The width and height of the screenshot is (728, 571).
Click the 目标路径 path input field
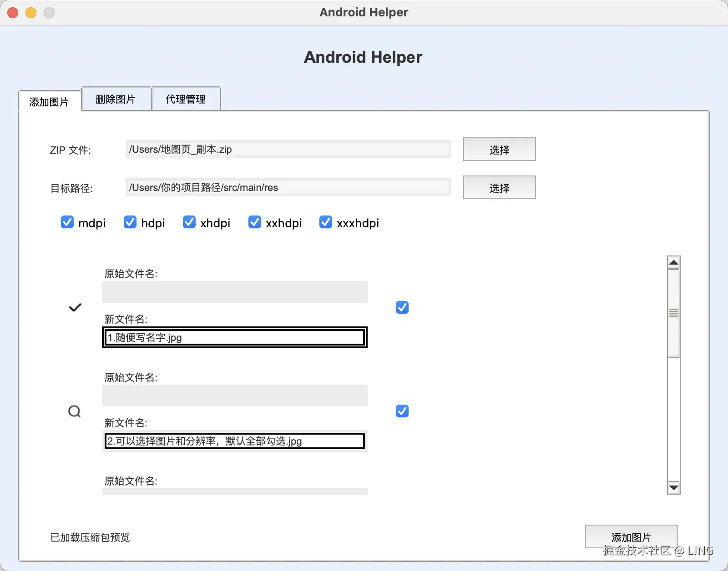tap(288, 187)
